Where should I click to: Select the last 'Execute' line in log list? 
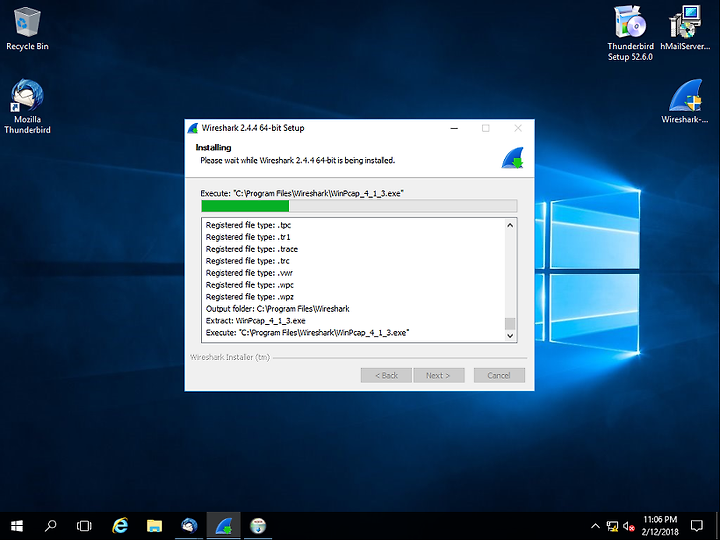[x=308, y=332]
